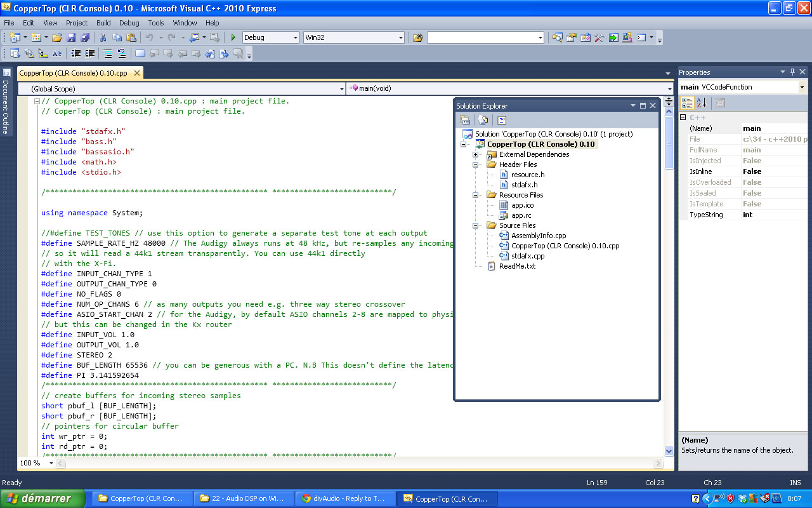Save the current file with the floppy icon
812x508 pixels.
71,37
